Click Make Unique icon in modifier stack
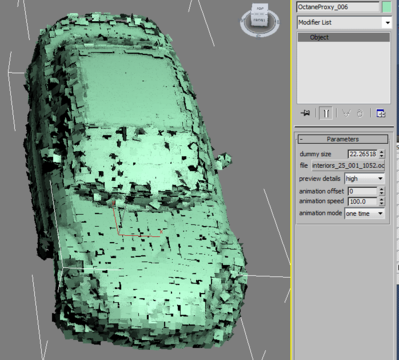Image resolution: width=399 pixels, height=360 pixels. (x=347, y=113)
